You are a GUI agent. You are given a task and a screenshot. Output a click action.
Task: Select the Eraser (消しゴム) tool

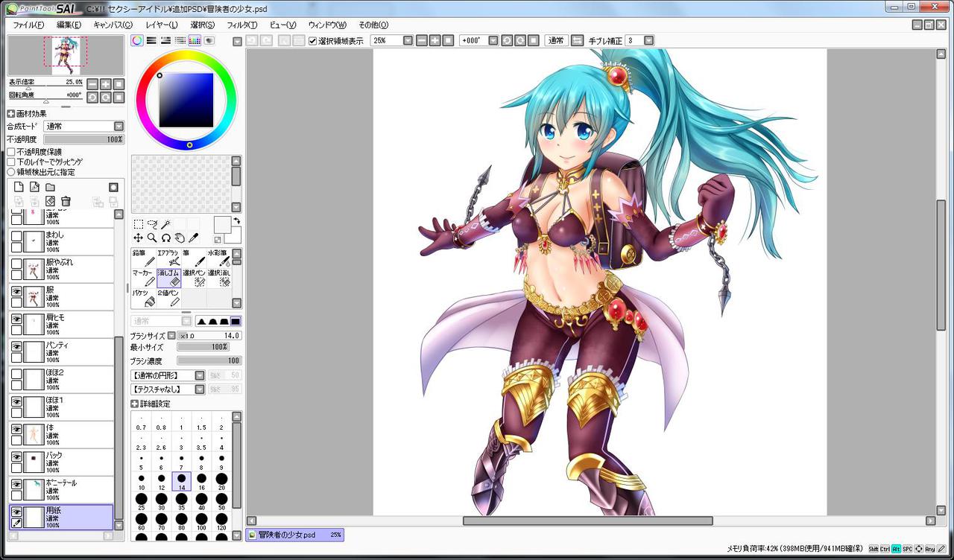(169, 278)
